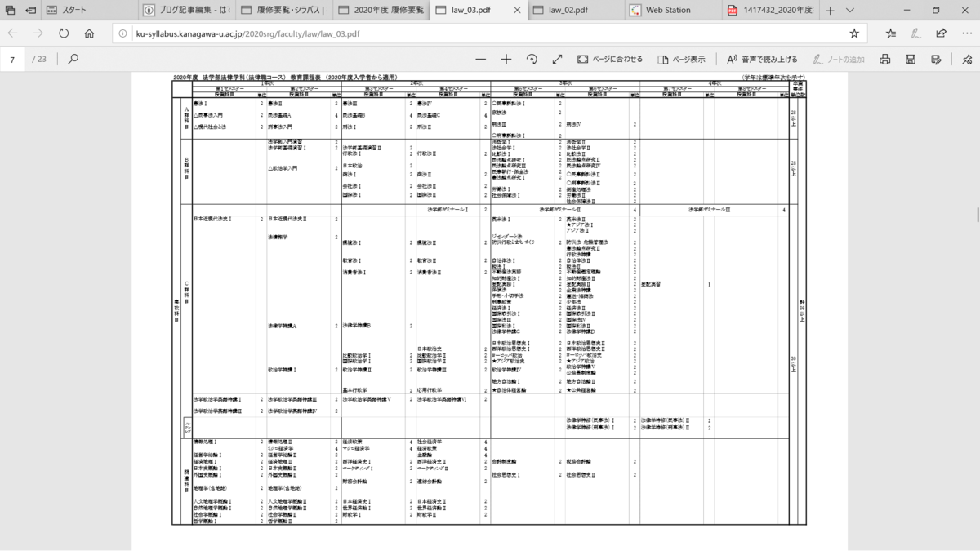The image size is (980, 551).
Task: Set the open tabs aside
Action: tap(30, 11)
